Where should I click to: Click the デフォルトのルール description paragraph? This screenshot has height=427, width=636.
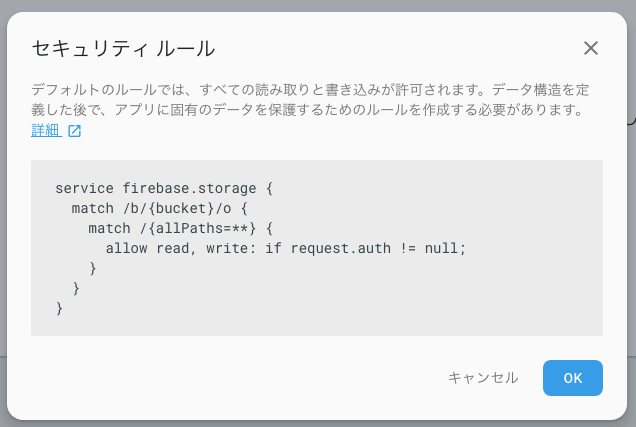click(310, 100)
